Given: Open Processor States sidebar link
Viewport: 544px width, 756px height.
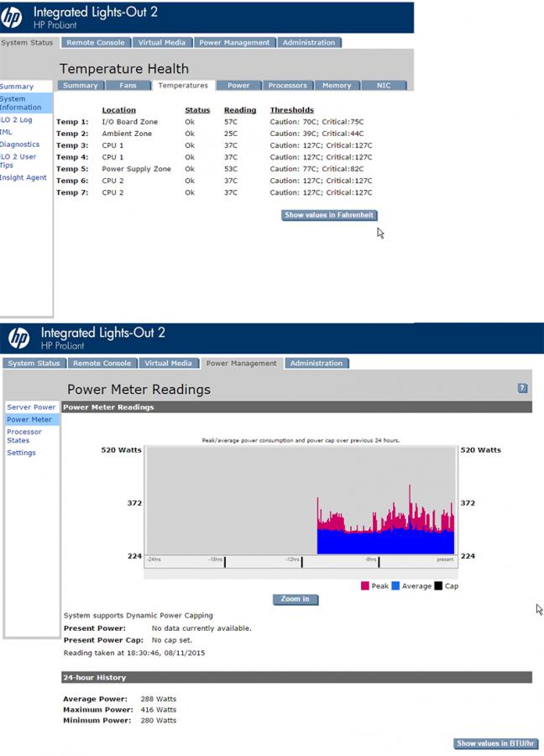Looking at the screenshot, I should pyautogui.click(x=24, y=436).
